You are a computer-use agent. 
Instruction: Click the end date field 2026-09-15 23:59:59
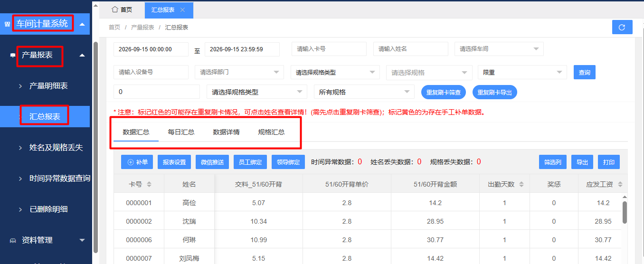[x=242, y=49]
